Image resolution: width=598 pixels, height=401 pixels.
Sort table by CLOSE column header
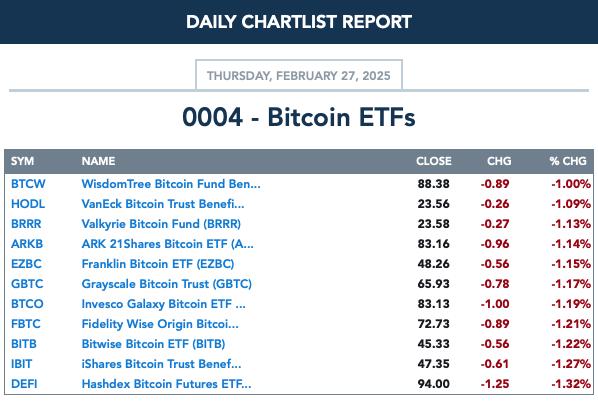click(x=434, y=161)
